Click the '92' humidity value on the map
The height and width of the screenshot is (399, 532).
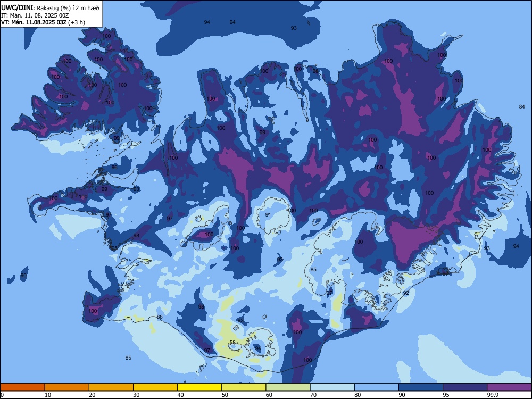click(x=406, y=293)
